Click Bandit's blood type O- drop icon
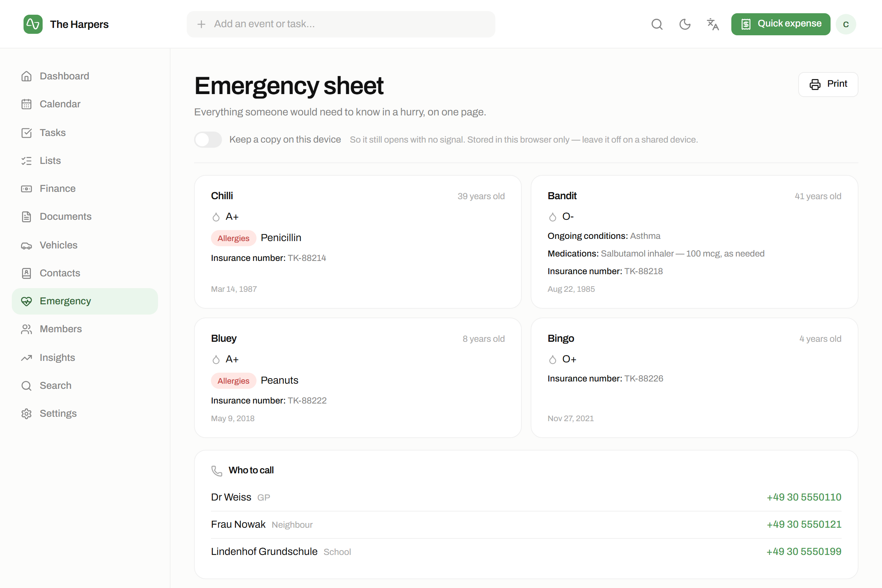 [552, 217]
